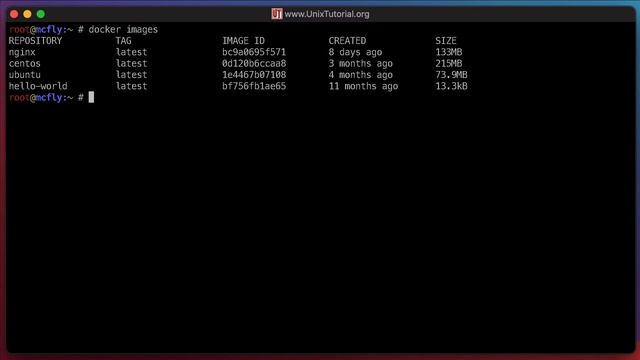
Task: Close the terminal window with red button
Action: [x=14, y=14]
